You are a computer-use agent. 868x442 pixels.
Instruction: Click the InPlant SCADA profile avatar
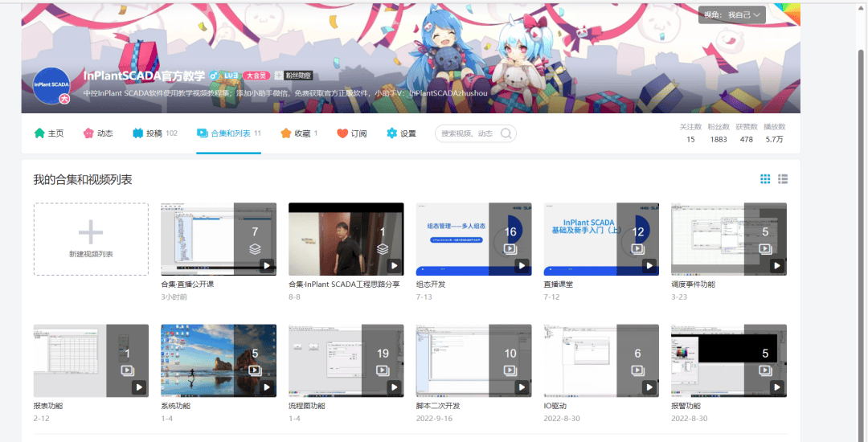51,85
